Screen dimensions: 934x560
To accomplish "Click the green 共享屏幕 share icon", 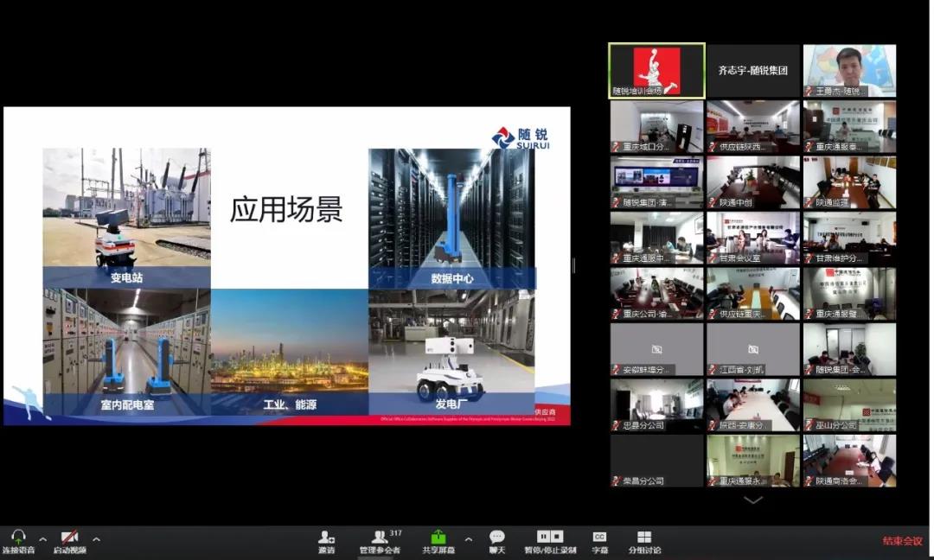I will 438,537.
